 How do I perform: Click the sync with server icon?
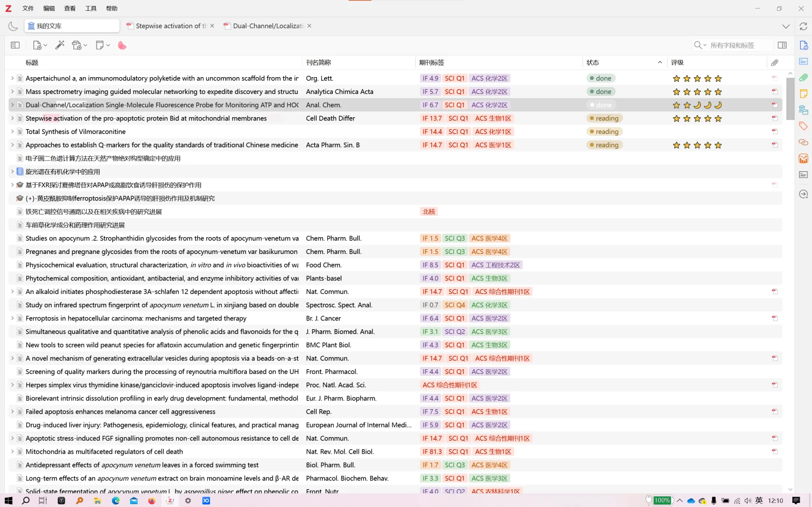click(x=803, y=26)
